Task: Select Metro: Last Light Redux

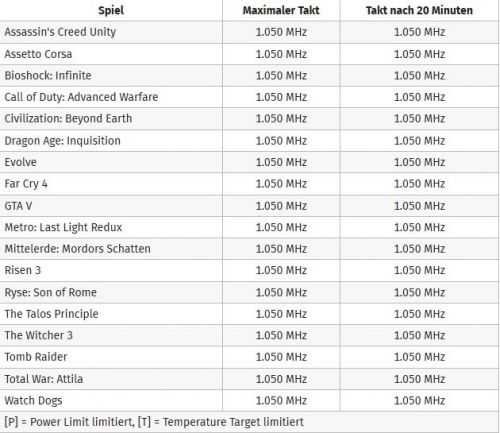Action: pos(63,227)
